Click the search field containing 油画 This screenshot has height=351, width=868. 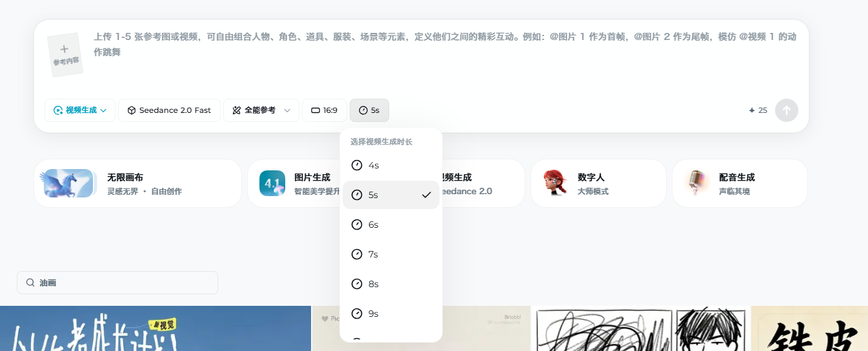tap(123, 283)
